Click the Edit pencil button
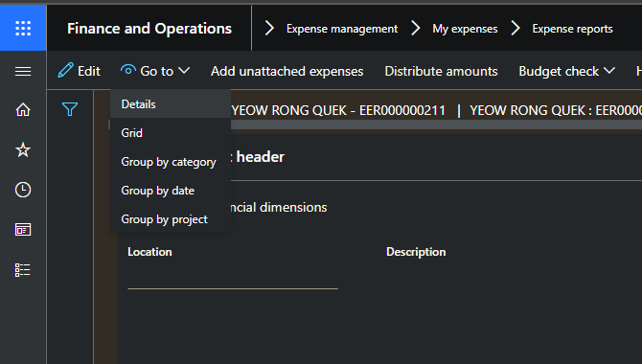 (79, 71)
